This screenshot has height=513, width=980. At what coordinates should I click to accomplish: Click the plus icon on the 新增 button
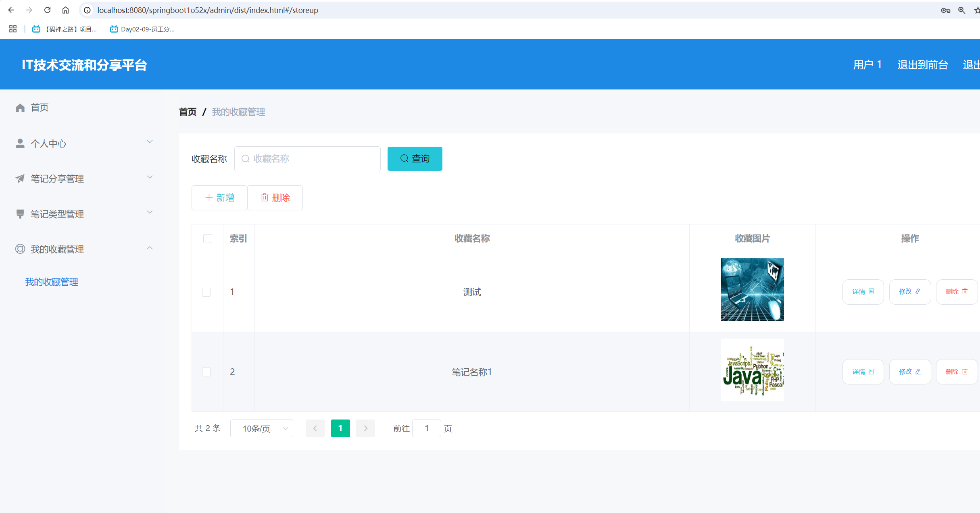pos(209,197)
